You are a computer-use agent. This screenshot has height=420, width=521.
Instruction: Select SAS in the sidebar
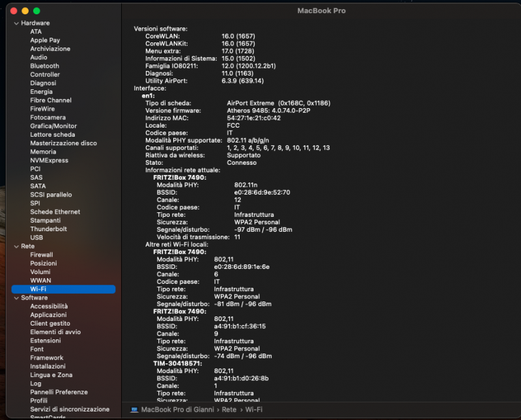point(36,178)
